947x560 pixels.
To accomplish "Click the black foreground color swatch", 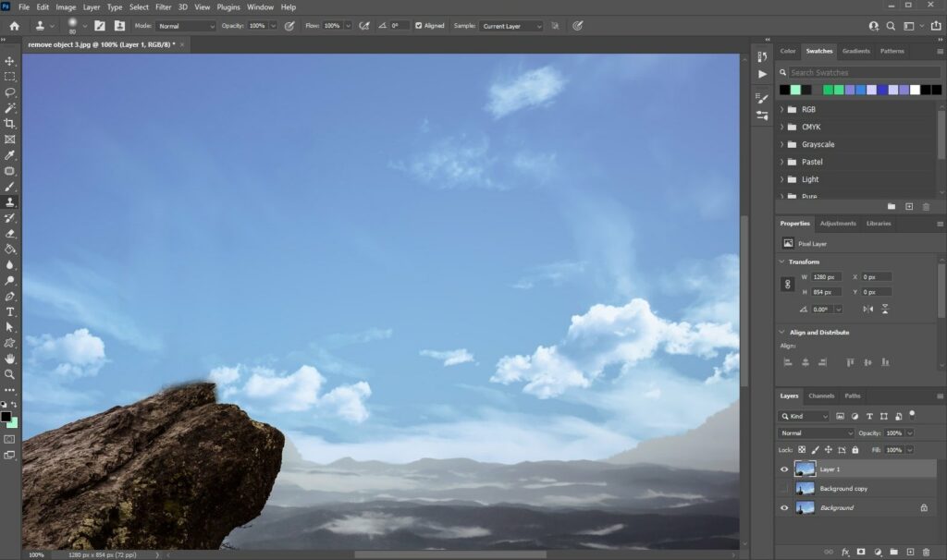I will (7, 418).
